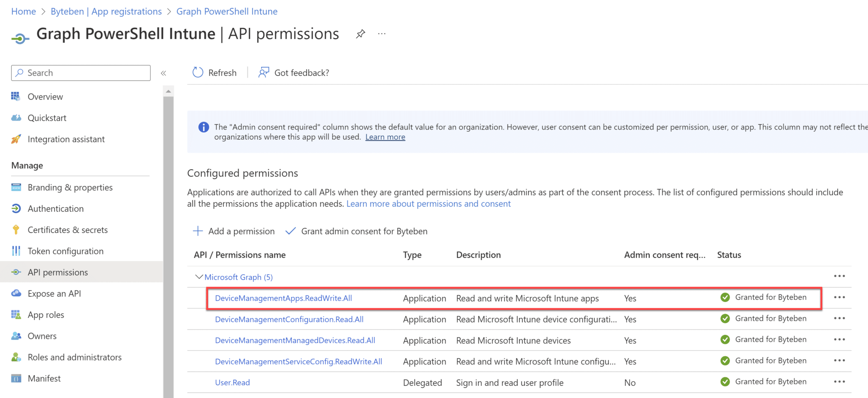Open the Manifest editor

[44, 378]
